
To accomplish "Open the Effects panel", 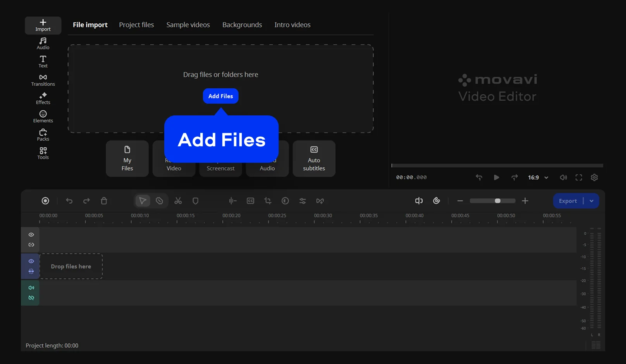I will coord(43,98).
